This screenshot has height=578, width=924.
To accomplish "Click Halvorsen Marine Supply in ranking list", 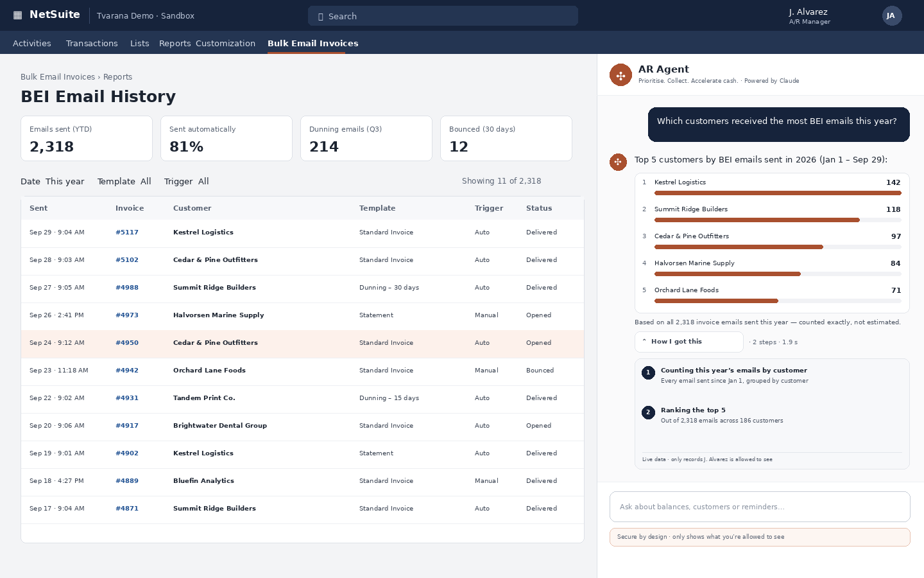I will [694, 263].
